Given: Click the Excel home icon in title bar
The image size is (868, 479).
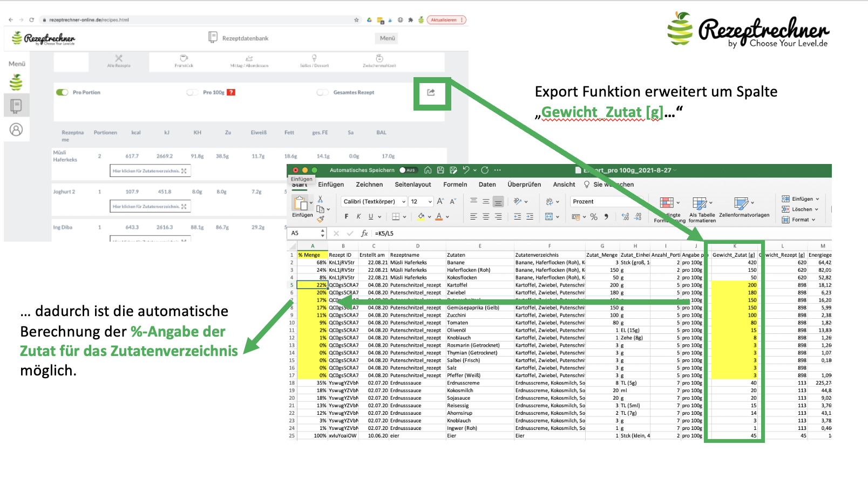Looking at the screenshot, I should pos(428,170).
